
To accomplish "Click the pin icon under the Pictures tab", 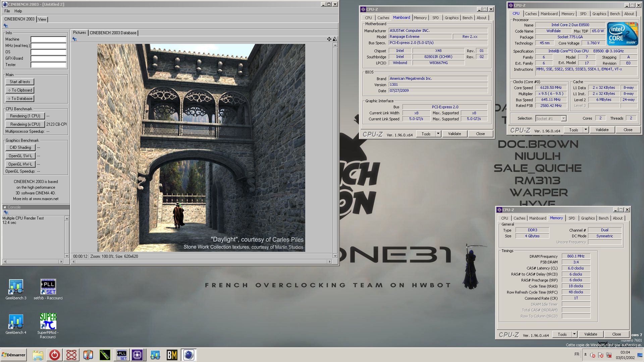I will 74,39.
